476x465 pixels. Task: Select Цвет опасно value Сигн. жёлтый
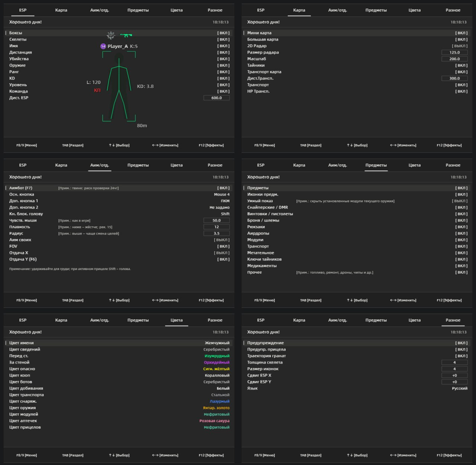pos(216,369)
